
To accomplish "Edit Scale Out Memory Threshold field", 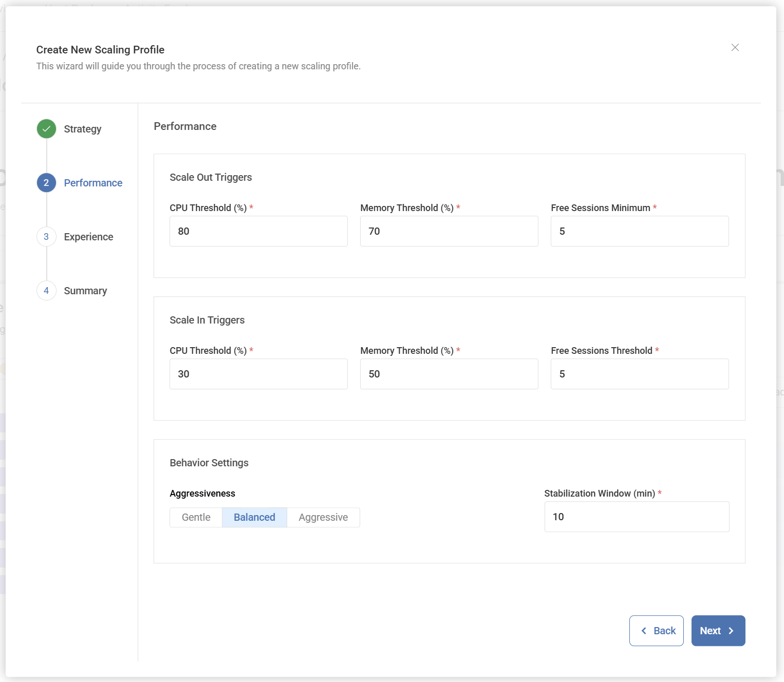I will 449,231.
